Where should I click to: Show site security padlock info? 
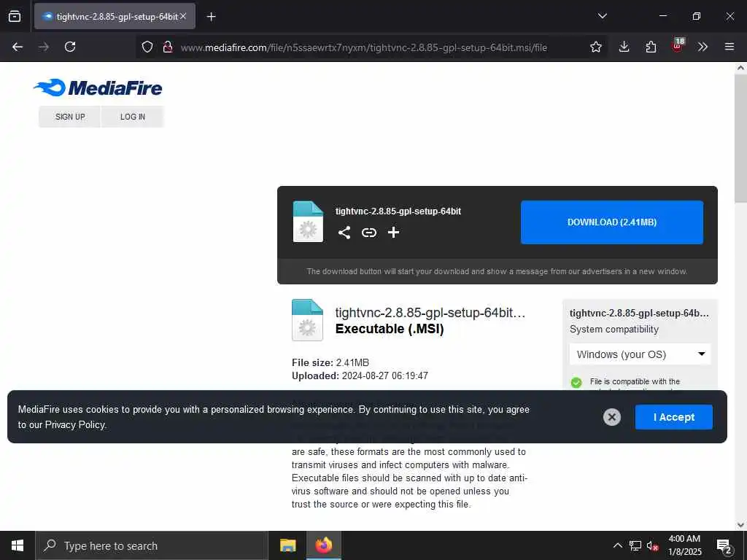coord(167,47)
